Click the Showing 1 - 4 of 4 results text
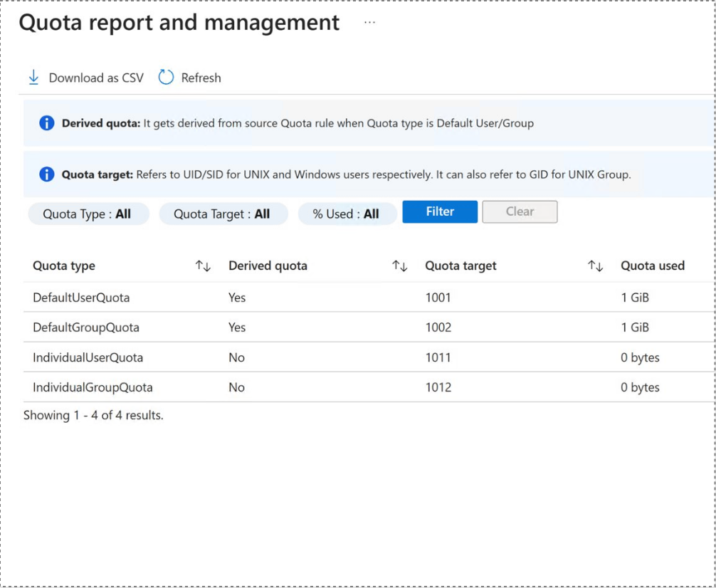Viewport: 716px width, 588px height. [x=93, y=415]
